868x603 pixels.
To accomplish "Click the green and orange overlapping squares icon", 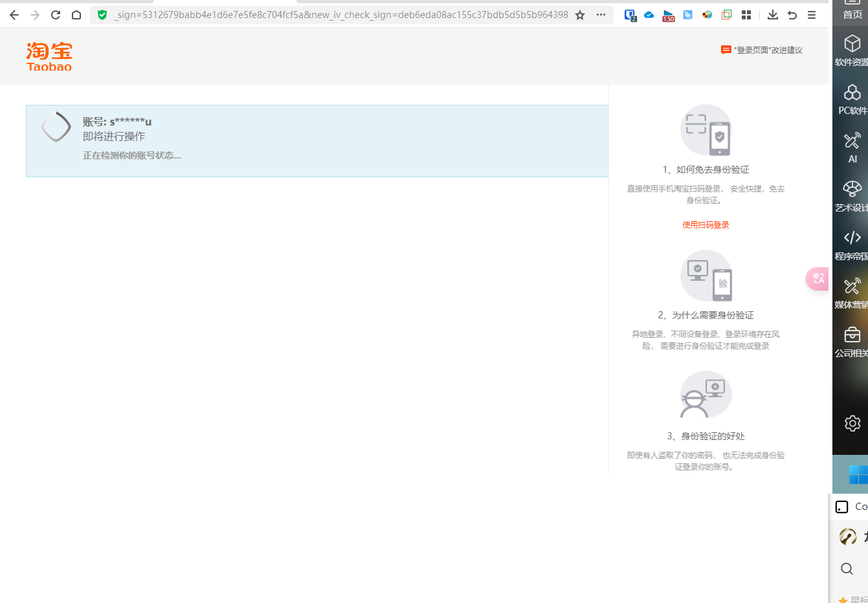I will 727,15.
